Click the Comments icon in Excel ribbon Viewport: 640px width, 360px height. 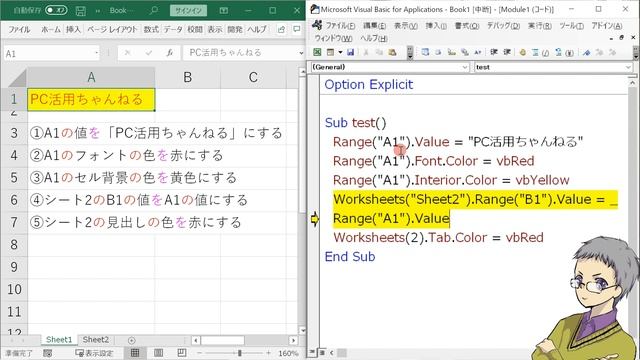tap(297, 29)
